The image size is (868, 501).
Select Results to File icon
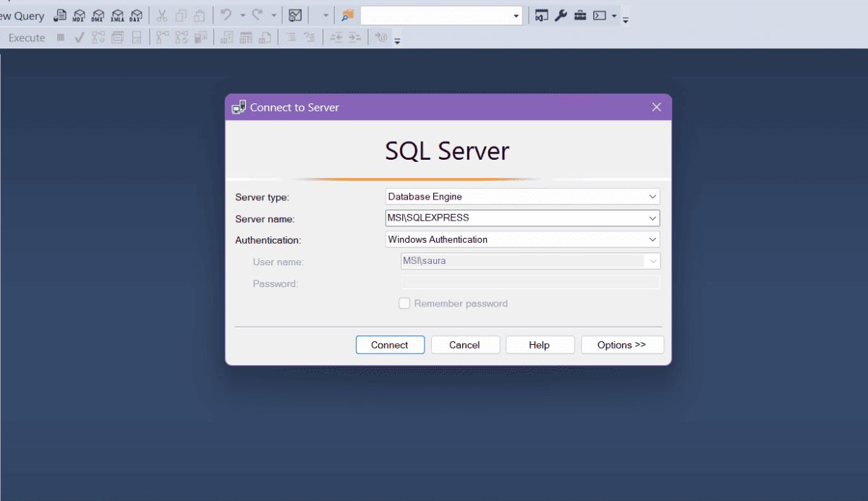pyautogui.click(x=265, y=38)
